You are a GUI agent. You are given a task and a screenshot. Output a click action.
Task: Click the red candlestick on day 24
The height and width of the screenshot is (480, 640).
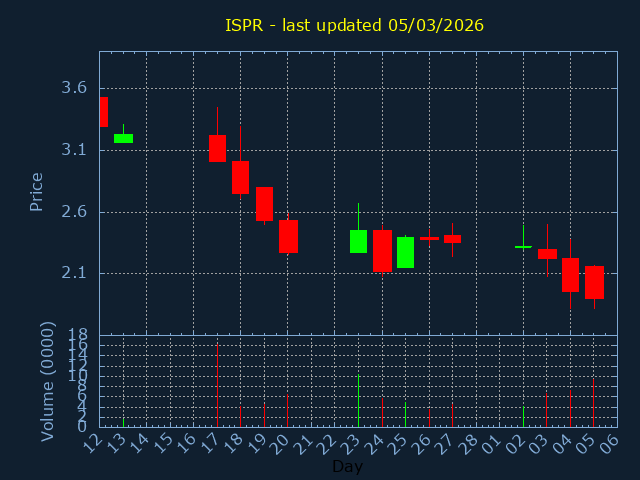click(382, 250)
